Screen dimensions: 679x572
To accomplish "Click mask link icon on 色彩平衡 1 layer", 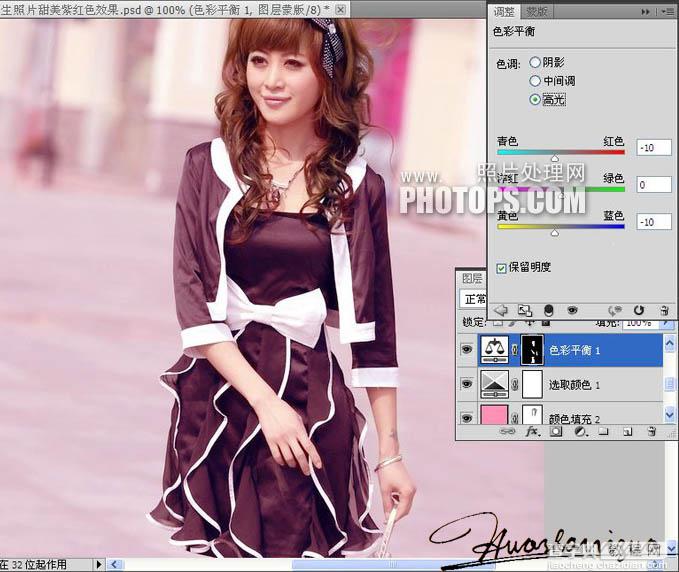I will pos(514,350).
